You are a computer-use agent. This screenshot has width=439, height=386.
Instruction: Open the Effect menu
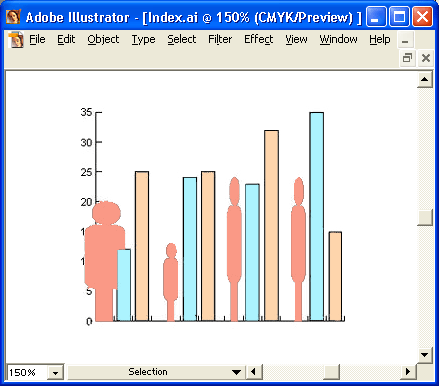pos(259,39)
